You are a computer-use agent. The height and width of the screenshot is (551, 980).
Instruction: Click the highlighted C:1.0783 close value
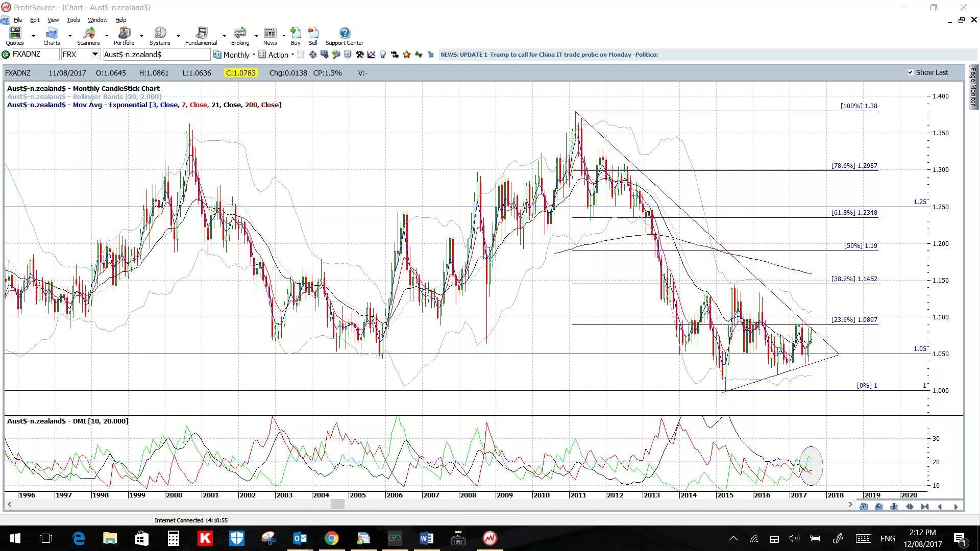pyautogui.click(x=240, y=73)
